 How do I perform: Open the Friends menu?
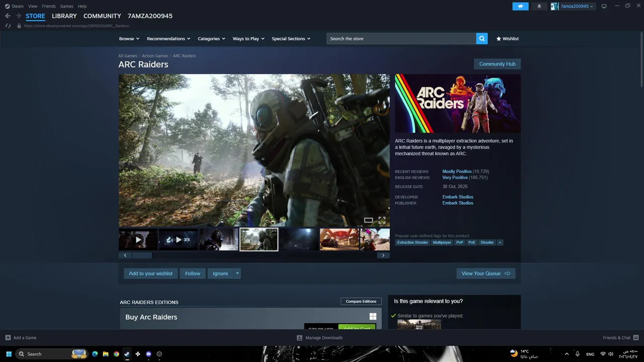(49, 6)
